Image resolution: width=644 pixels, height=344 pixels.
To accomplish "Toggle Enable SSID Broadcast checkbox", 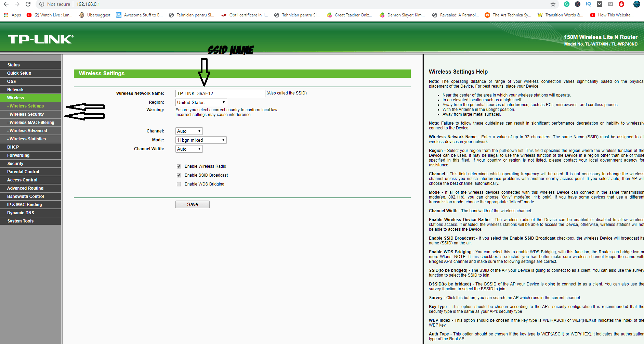I will (179, 175).
